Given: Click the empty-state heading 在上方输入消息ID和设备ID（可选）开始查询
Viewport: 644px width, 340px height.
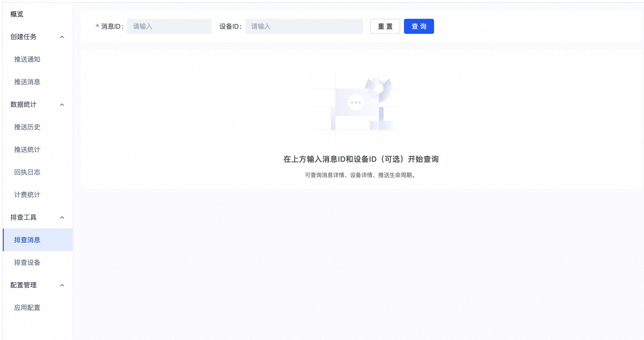Looking at the screenshot, I should [361, 159].
